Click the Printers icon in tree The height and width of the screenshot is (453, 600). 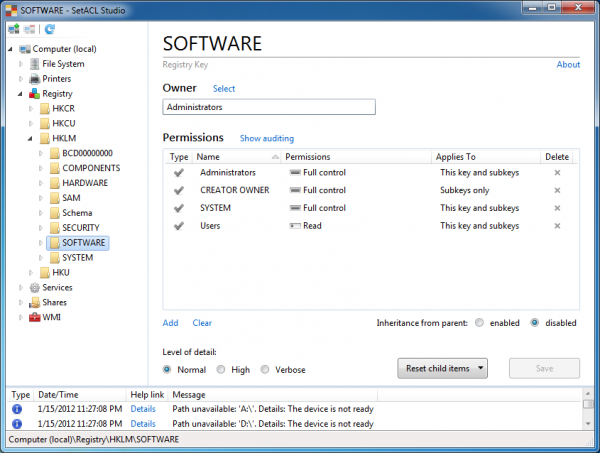[x=35, y=79]
